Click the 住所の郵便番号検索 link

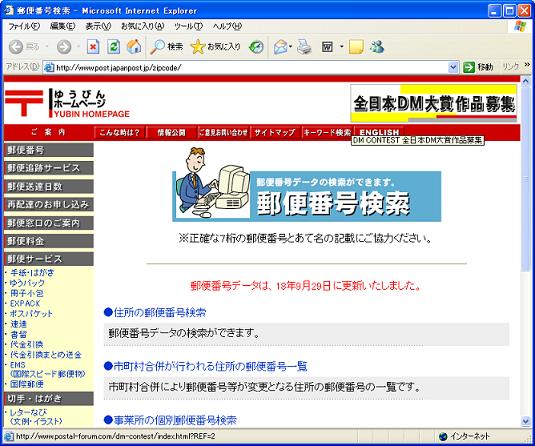coord(160,312)
